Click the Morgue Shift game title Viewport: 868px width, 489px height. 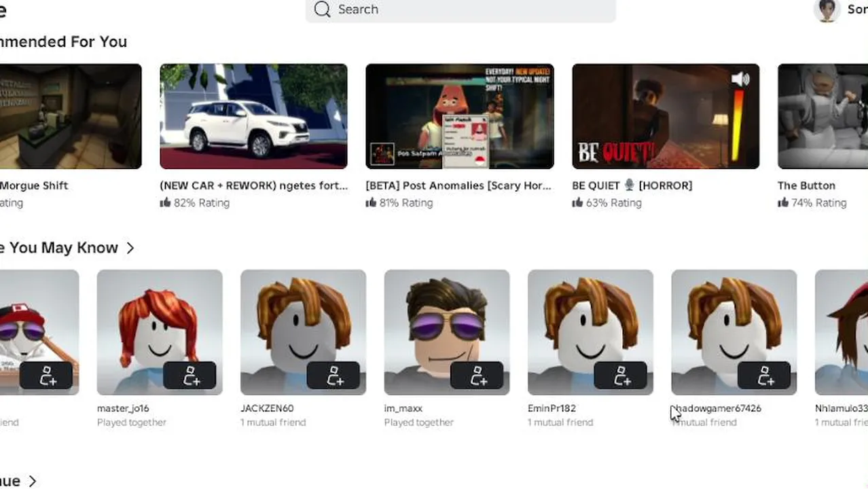[x=34, y=185]
